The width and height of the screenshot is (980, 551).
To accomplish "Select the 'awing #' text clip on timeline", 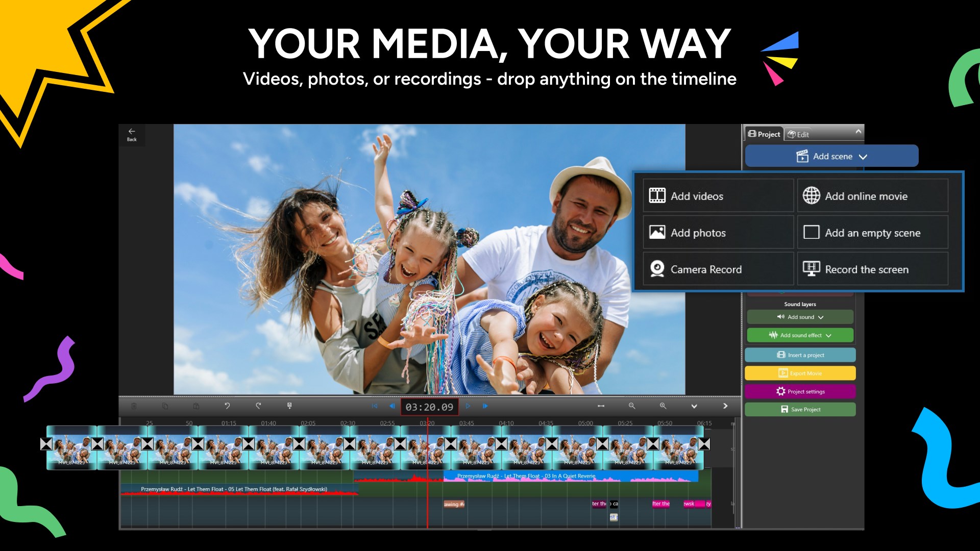I will coord(454,504).
